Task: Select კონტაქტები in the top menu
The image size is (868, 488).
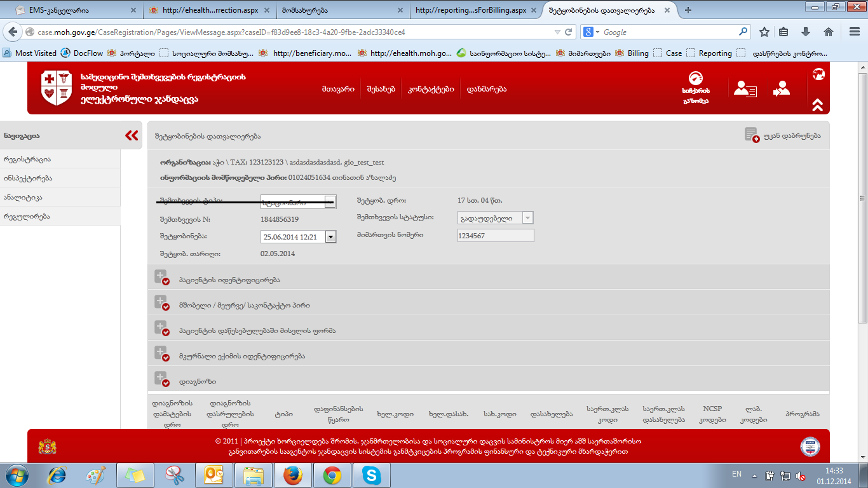Action: [x=431, y=89]
